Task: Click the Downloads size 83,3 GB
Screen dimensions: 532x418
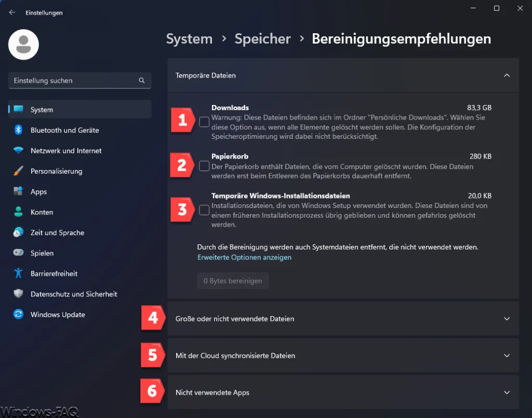Action: (479, 108)
